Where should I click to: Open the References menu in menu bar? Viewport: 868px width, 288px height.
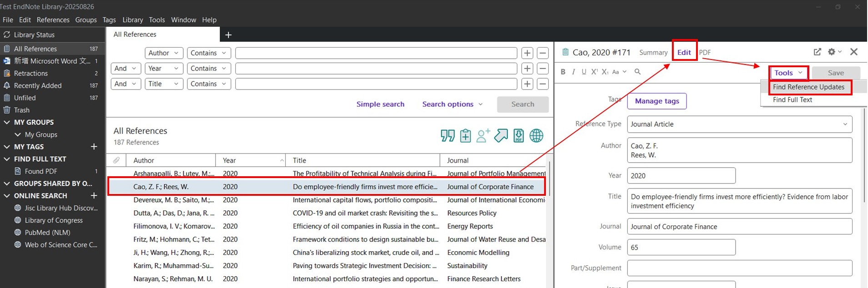53,20
